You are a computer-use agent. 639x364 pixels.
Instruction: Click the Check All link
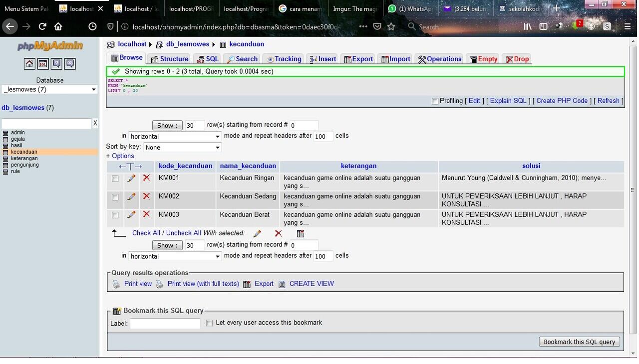click(x=146, y=233)
